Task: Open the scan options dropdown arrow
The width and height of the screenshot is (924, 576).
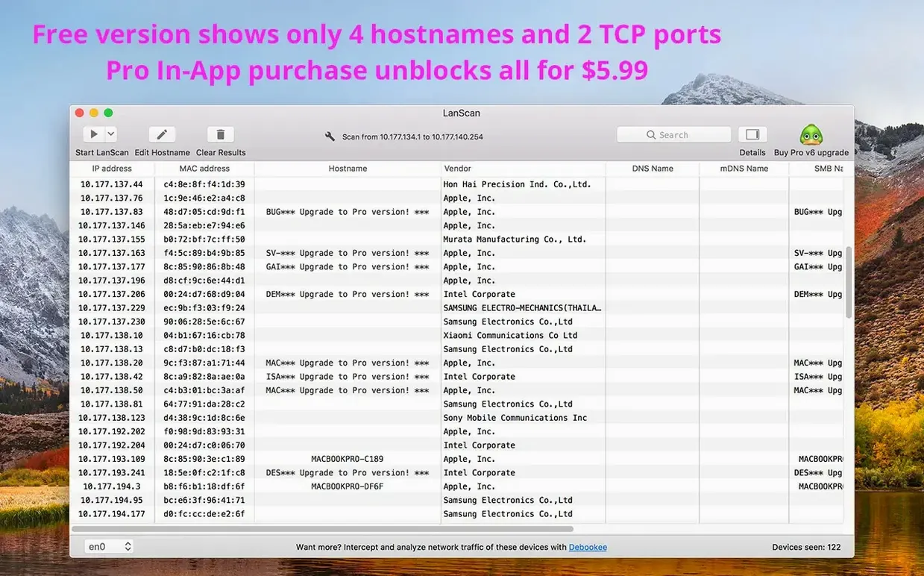Action: click(x=110, y=134)
